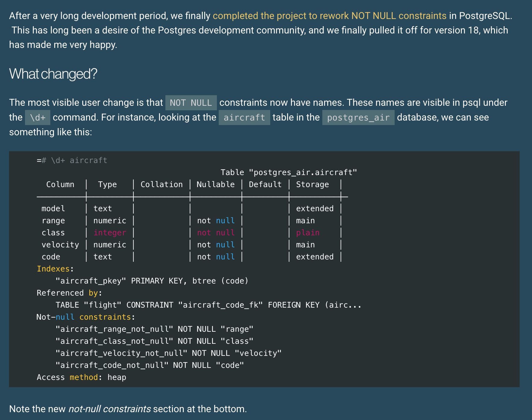532x420 pixels.
Task: Click the 'code' column name row
Action: point(51,257)
